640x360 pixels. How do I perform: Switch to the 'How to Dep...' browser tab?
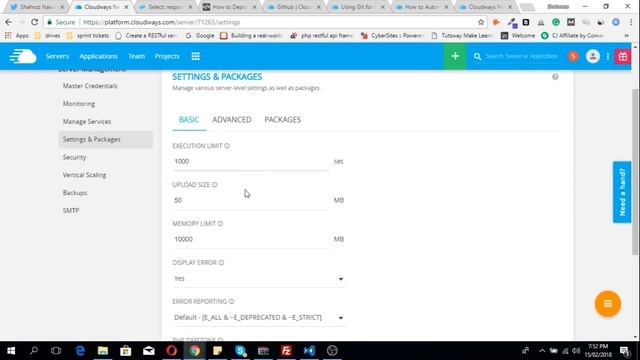[x=229, y=7]
